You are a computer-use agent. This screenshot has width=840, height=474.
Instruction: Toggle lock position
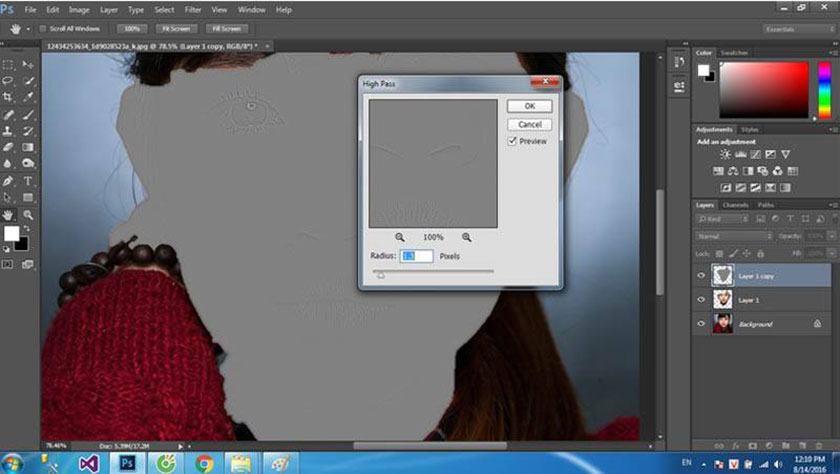[x=746, y=253]
